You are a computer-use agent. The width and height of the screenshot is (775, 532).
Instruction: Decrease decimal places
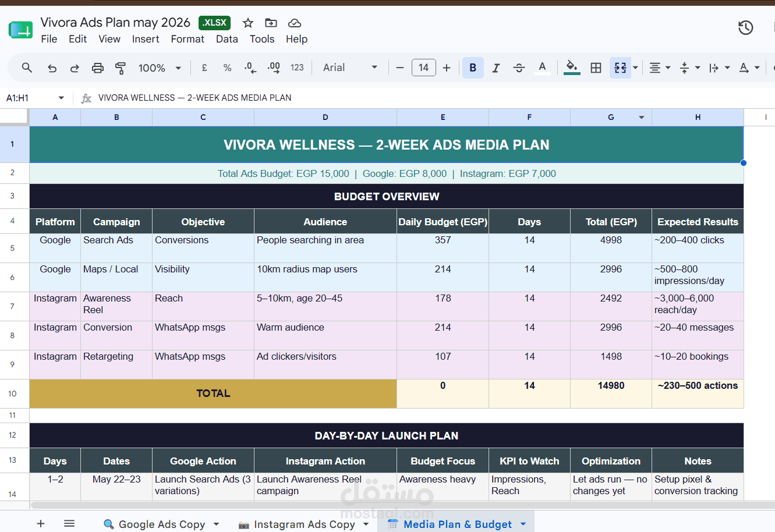click(x=250, y=68)
